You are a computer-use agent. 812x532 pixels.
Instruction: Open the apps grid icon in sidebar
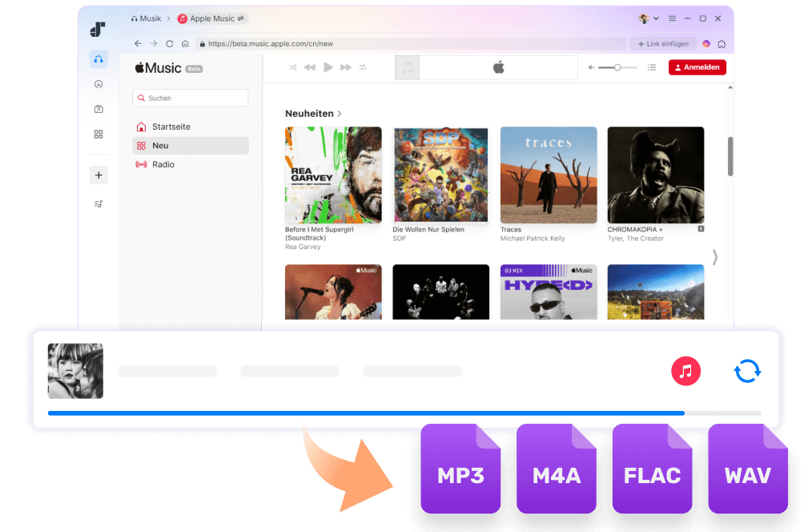pos(98,134)
